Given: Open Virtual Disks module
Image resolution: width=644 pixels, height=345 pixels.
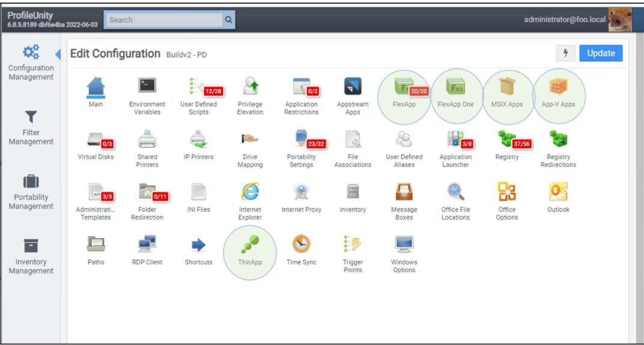Looking at the screenshot, I should pos(96,145).
